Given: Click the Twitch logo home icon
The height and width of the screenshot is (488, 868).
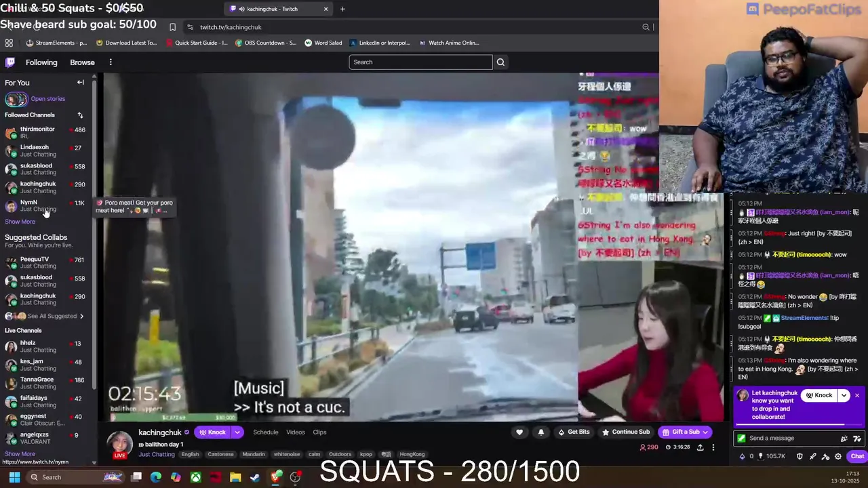Looking at the screenshot, I should [10, 62].
